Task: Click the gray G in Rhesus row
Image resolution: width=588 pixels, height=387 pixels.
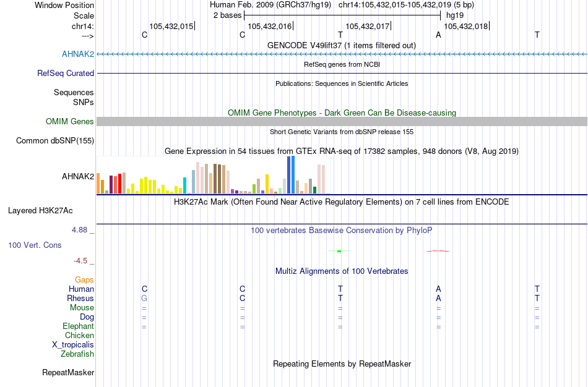Action: [x=144, y=298]
